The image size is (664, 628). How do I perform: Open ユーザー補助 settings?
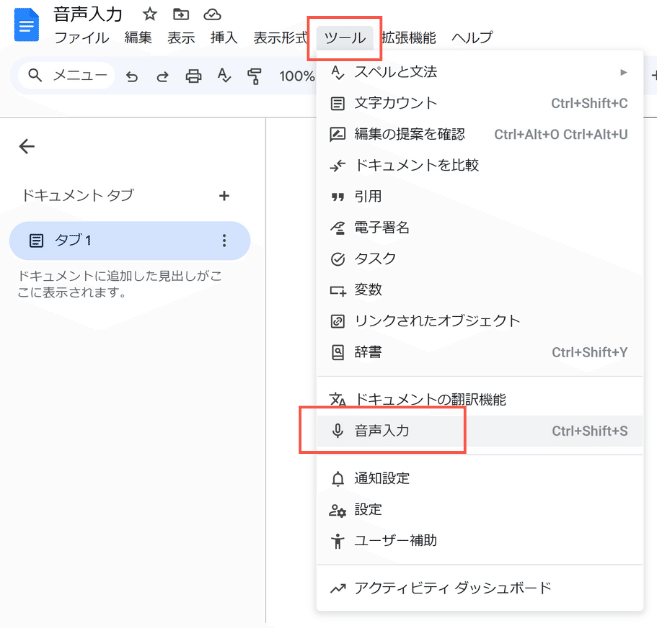point(479,541)
